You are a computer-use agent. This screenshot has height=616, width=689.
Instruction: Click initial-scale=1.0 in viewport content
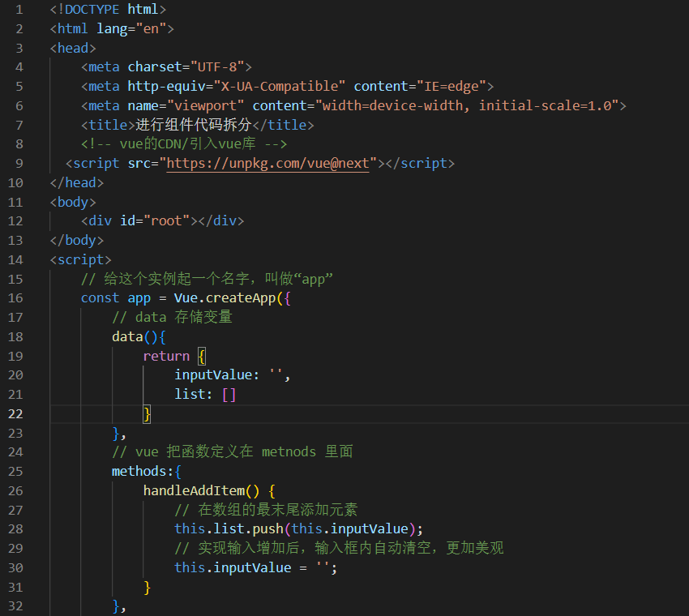[545, 106]
